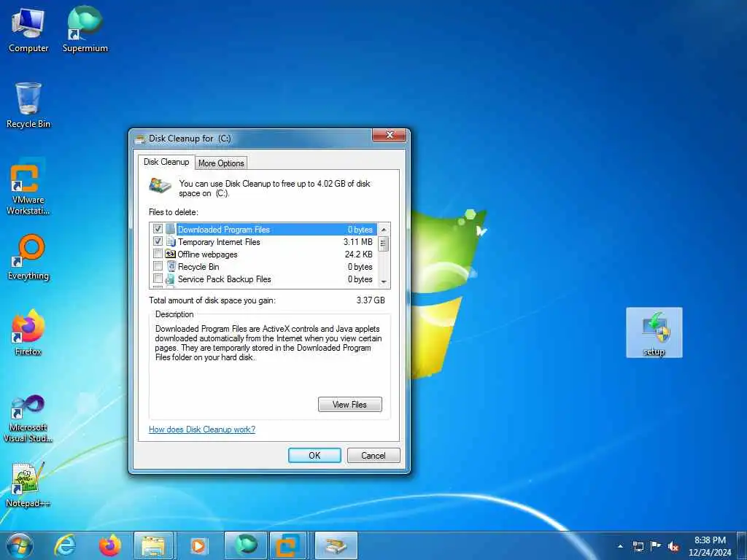Click the Disk Cleanup title bar icon

pyautogui.click(x=140, y=139)
